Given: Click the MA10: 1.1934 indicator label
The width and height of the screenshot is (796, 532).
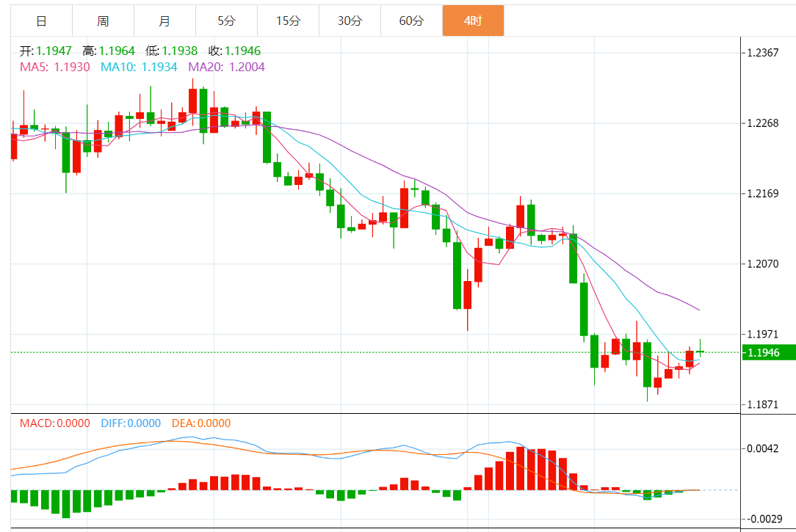Looking at the screenshot, I should coord(139,67).
